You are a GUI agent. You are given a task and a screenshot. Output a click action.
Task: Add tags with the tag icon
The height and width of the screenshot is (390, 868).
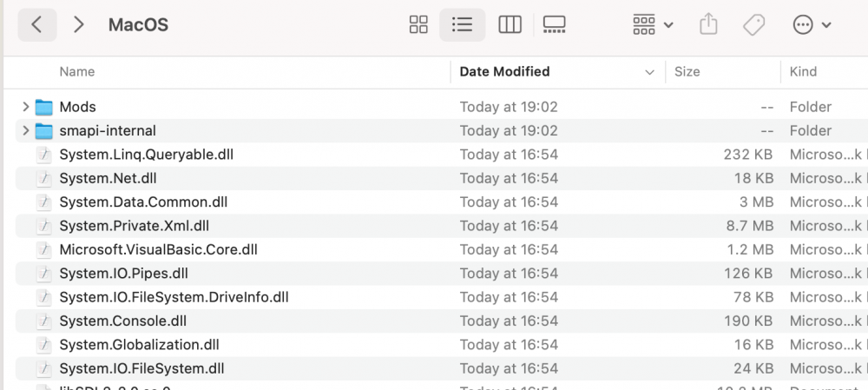(x=753, y=24)
